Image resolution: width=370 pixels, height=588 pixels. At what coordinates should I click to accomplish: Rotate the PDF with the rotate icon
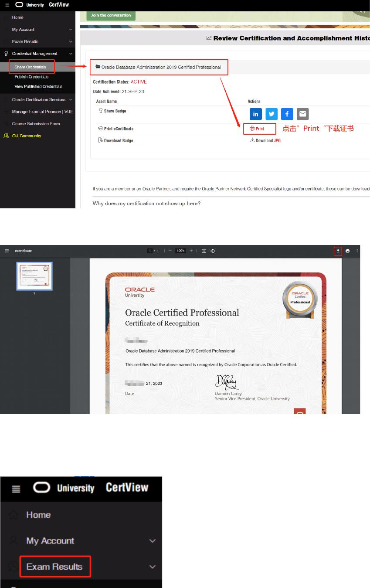coord(212,251)
